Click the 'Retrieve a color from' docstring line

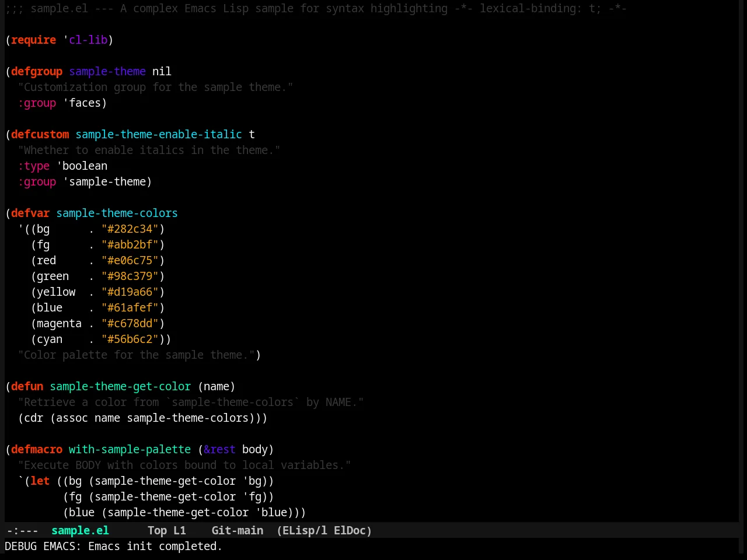point(191,402)
